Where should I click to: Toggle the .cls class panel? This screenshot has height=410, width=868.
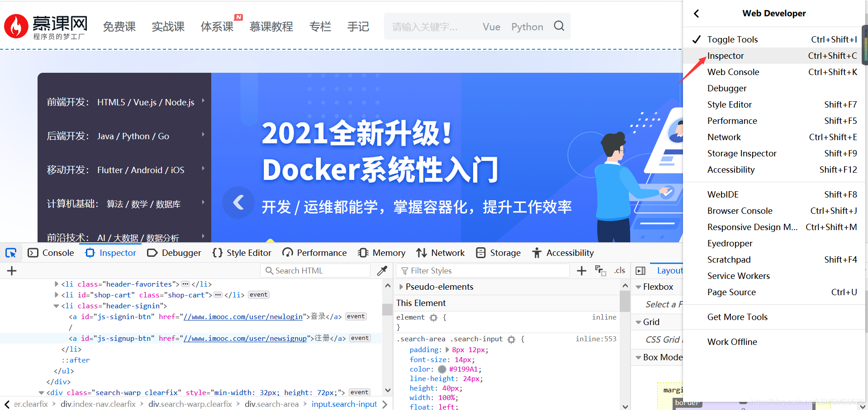point(620,271)
